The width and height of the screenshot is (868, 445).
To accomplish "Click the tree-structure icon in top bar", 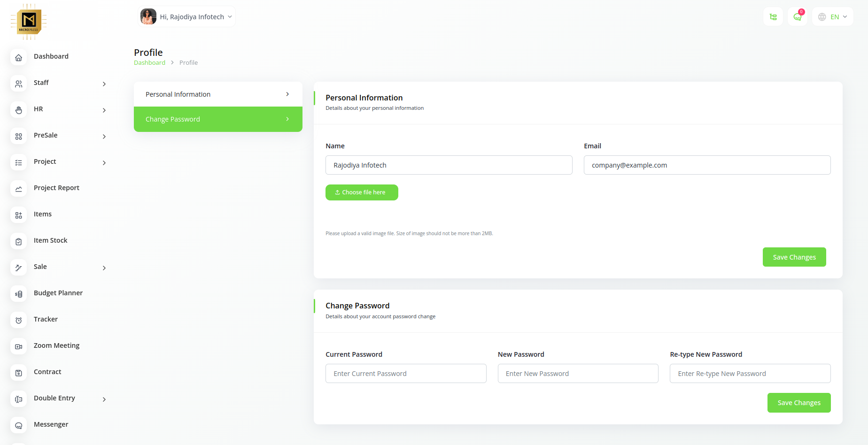I will [773, 17].
